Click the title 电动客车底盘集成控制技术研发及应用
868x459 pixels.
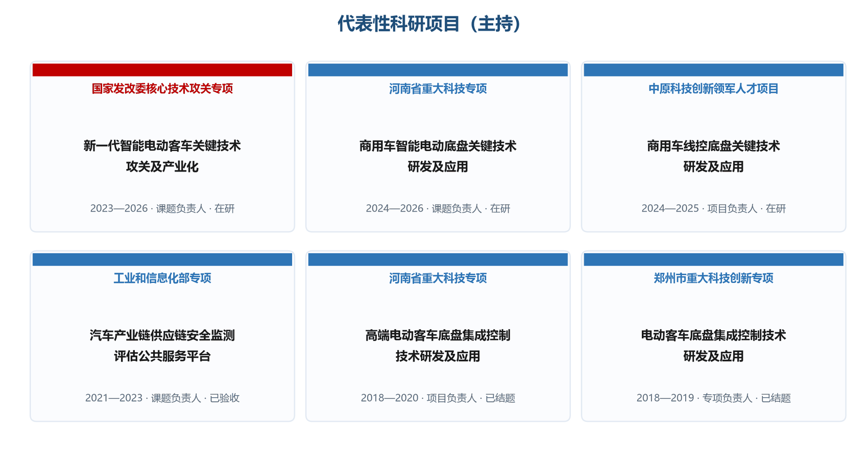click(714, 346)
